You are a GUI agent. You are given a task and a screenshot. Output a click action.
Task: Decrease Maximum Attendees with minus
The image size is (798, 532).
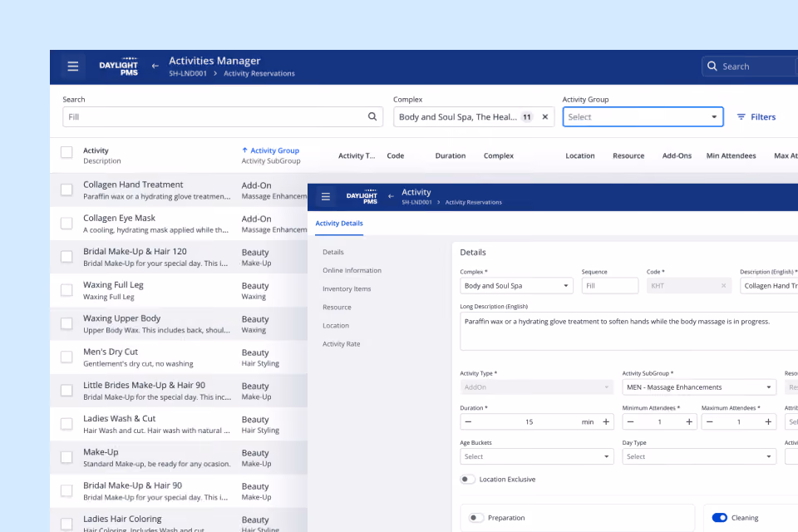tap(709, 421)
